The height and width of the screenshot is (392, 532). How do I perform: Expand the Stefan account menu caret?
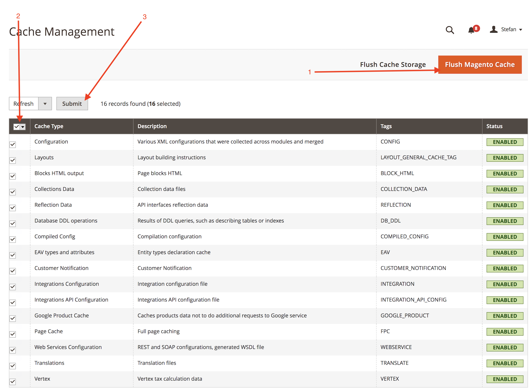pos(521,29)
